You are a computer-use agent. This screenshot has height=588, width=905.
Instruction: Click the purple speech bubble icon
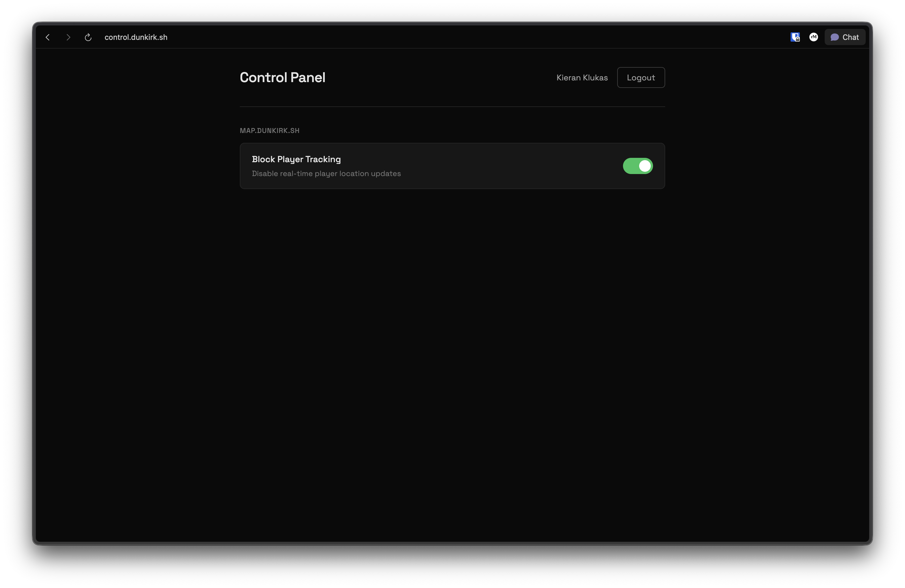coord(835,37)
